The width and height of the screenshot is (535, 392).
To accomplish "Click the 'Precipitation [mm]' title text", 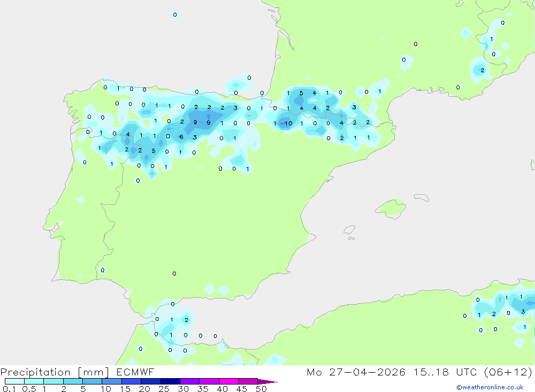I will (x=55, y=372).
